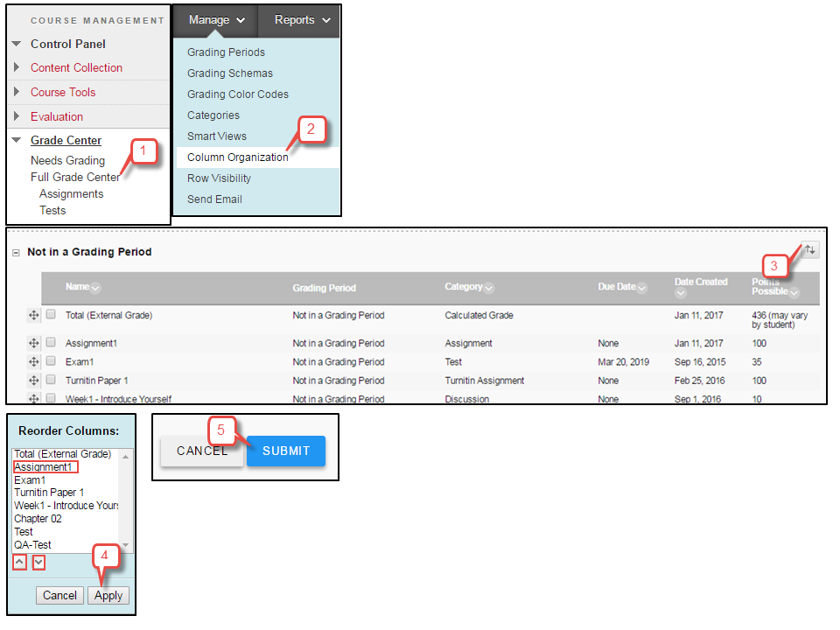Open Assignments under Grade Center
Screen dimensions: 840x630
(71, 194)
